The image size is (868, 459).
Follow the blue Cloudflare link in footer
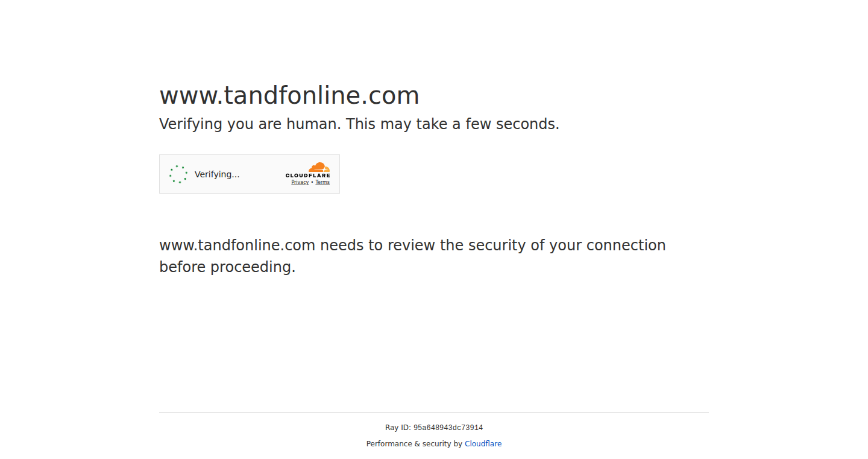point(483,444)
